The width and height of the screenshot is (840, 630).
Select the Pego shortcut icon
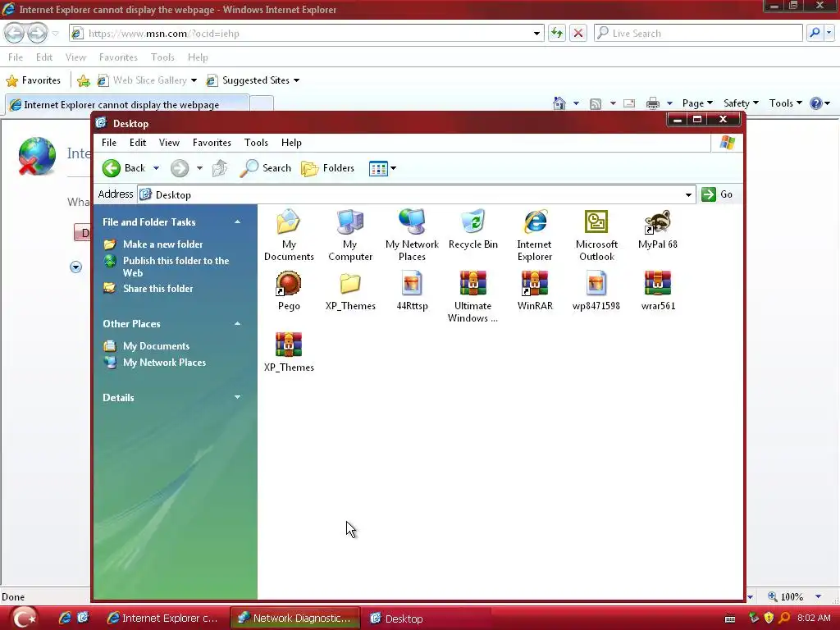pos(289,283)
